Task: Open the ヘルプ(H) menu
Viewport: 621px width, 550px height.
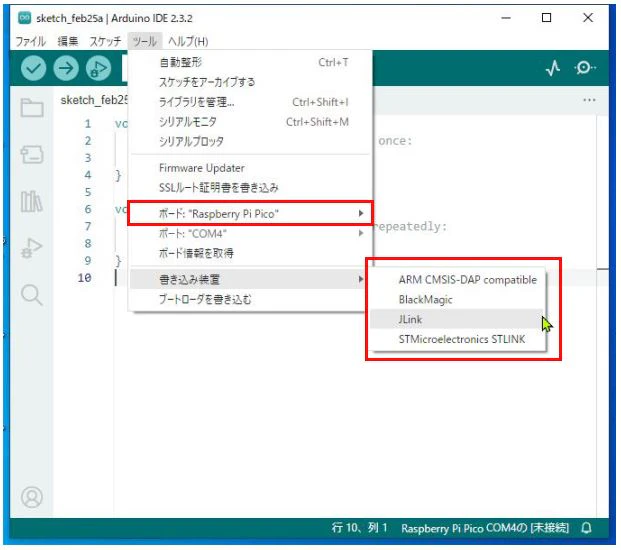Action: click(x=188, y=41)
